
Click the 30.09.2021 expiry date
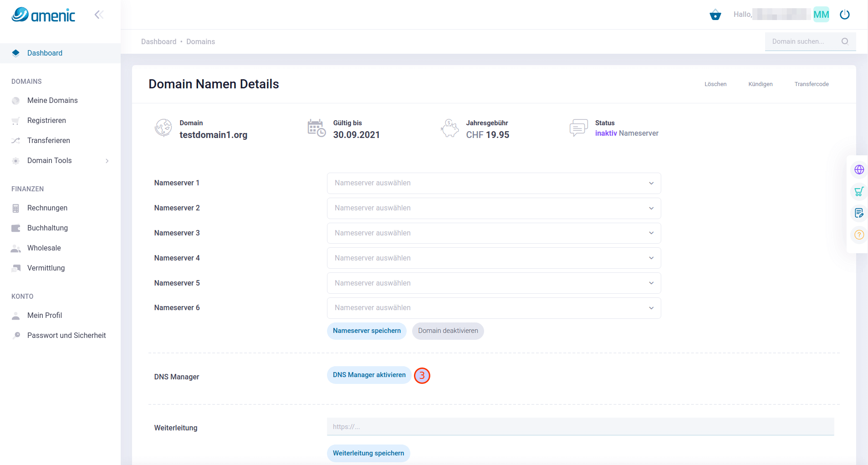(356, 135)
